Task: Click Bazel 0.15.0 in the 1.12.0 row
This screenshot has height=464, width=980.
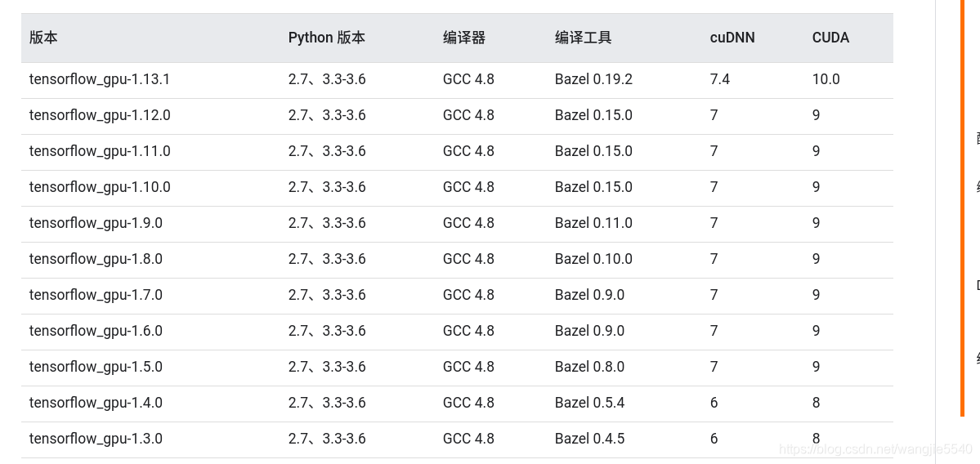Action: point(593,115)
